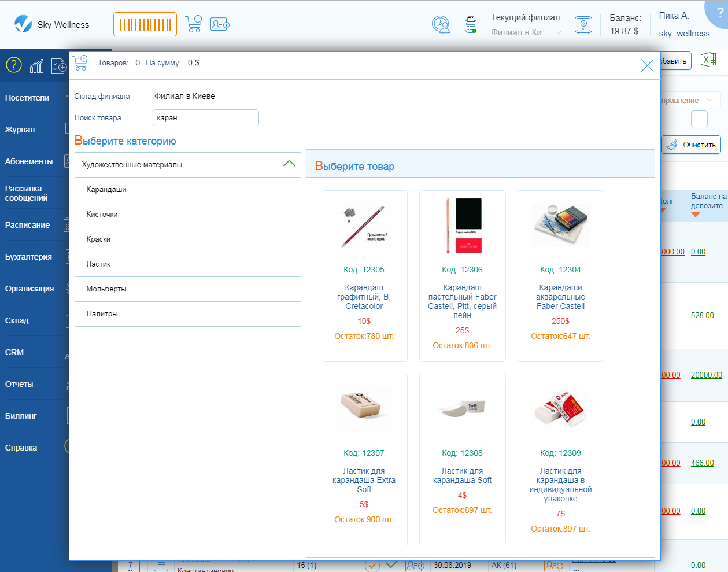
Task: Open the Текущий филиал dropdown
Action: click(526, 32)
